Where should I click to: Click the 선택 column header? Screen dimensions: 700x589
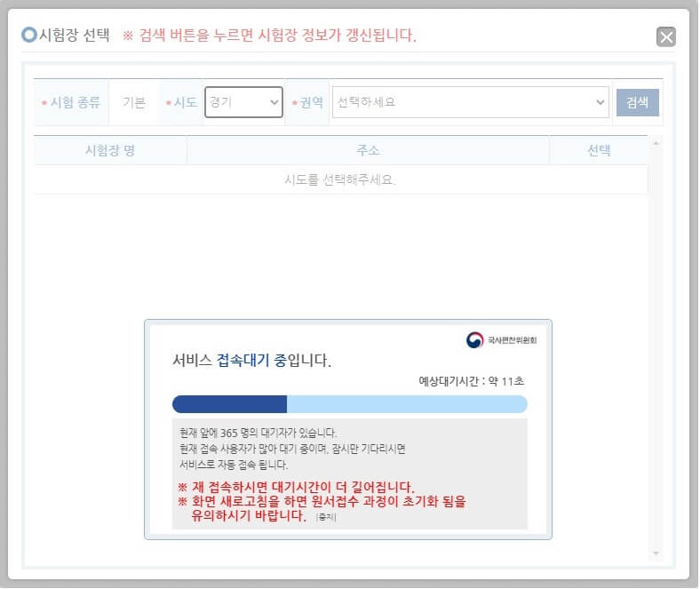point(598,150)
